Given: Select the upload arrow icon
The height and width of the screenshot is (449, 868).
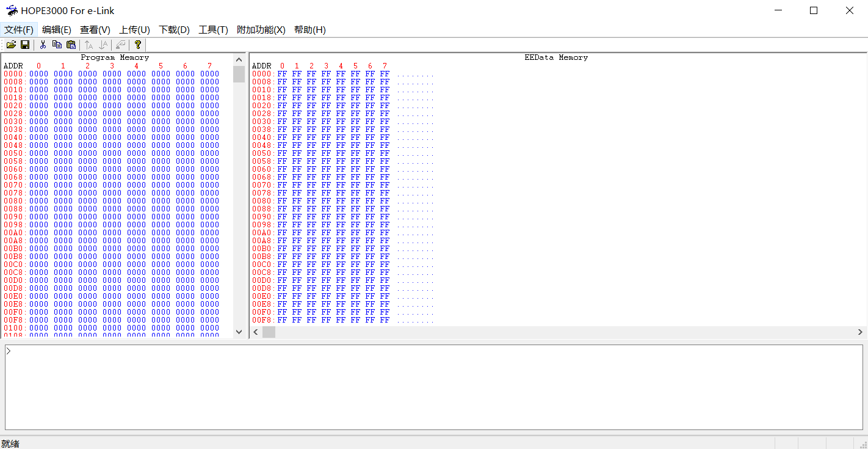Looking at the screenshot, I should tap(88, 45).
